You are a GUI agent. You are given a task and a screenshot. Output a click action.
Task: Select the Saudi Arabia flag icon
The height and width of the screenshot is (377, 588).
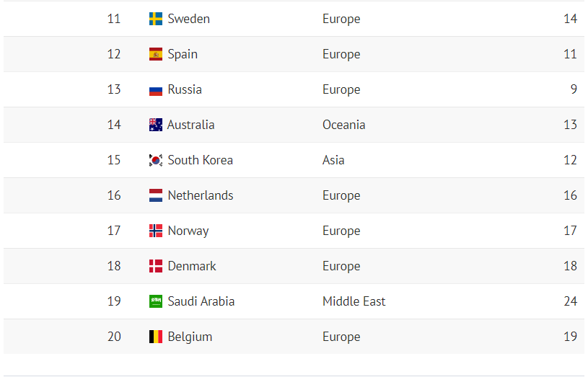pyautogui.click(x=156, y=301)
